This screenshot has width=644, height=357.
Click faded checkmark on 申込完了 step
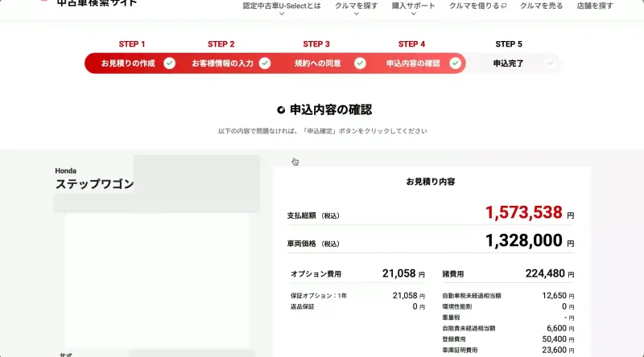pos(551,64)
